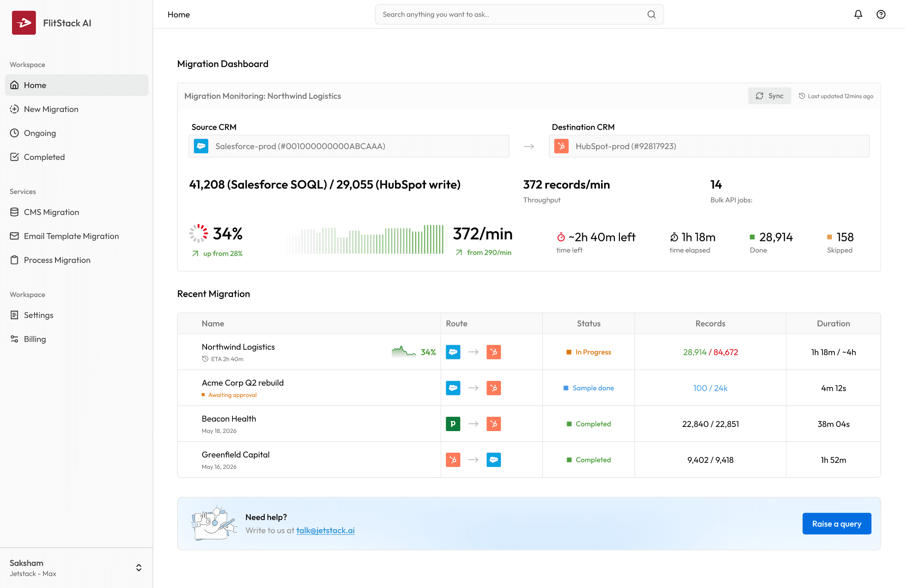The width and height of the screenshot is (905, 588).
Task: Click HubSpot destination icon in Beacon Health row
Action: click(493, 424)
